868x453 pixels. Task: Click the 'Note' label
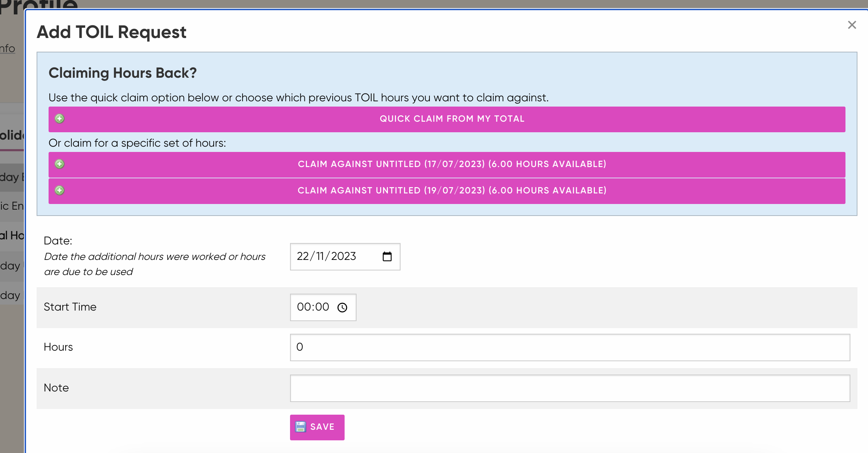56,388
